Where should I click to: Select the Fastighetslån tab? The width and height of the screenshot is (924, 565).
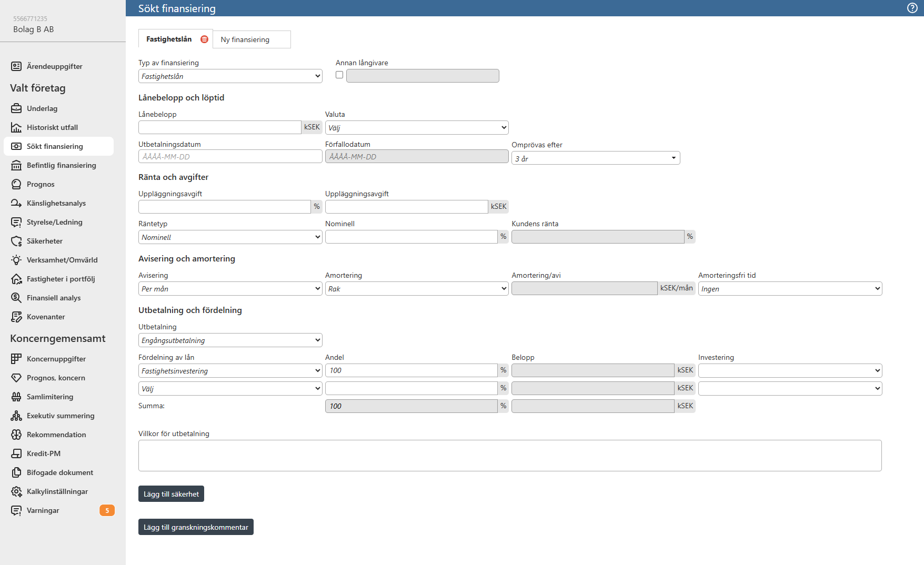pos(169,39)
